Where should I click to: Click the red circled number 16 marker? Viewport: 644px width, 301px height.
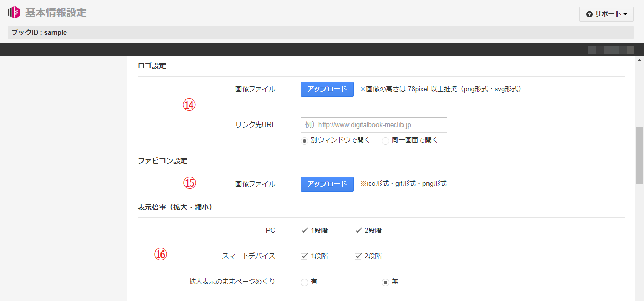pos(160,254)
